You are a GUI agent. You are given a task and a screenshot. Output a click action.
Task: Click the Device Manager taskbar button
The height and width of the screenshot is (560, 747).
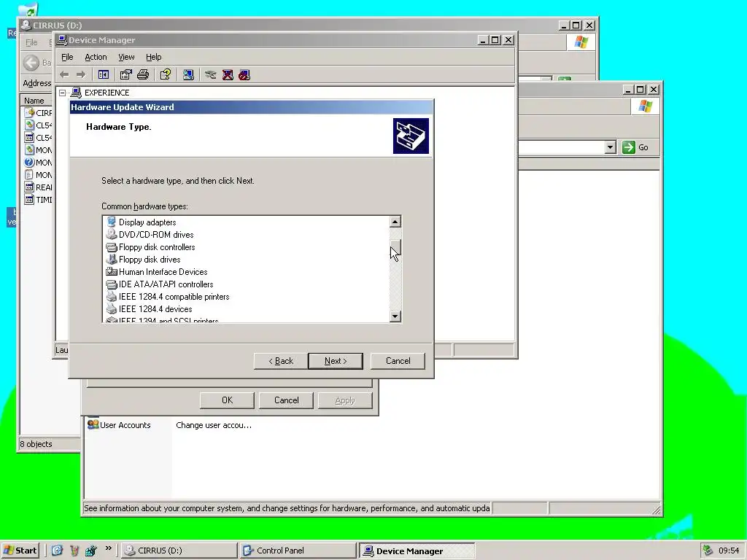417,551
